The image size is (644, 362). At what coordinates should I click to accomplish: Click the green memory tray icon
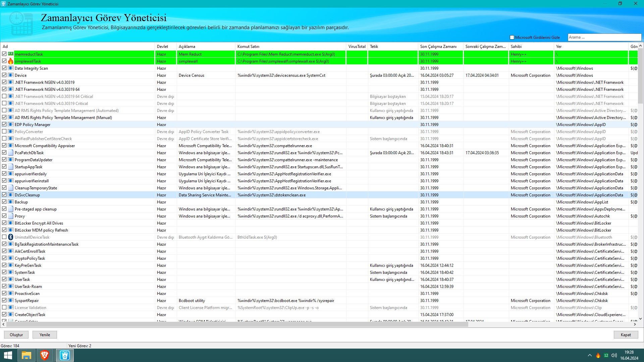(606, 355)
